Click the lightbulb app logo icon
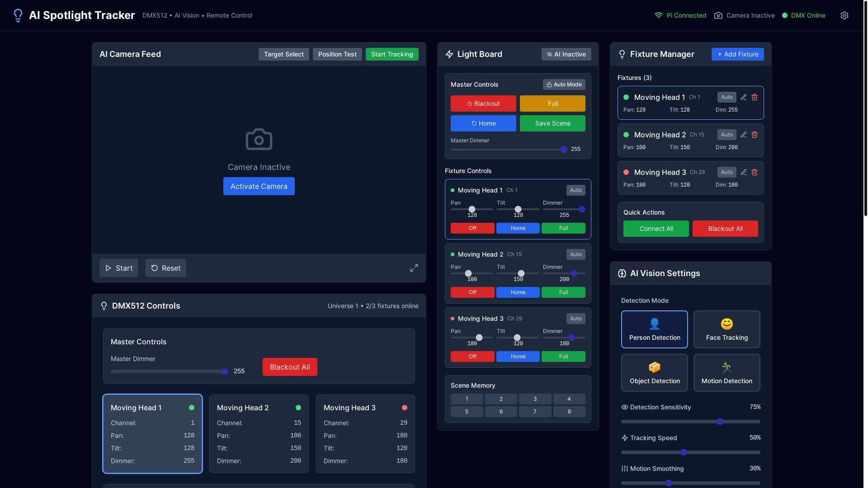Viewport: 868px width, 488px height. tap(18, 15)
